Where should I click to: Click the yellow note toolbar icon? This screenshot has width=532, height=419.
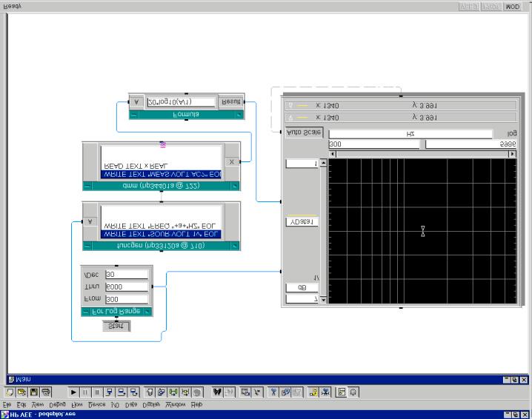pyautogui.click(x=313, y=392)
